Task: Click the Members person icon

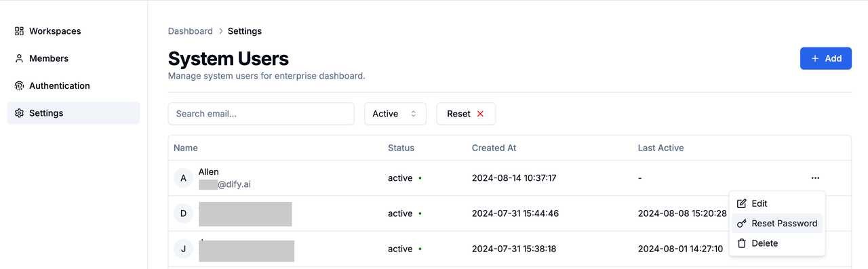Action: coord(19,58)
